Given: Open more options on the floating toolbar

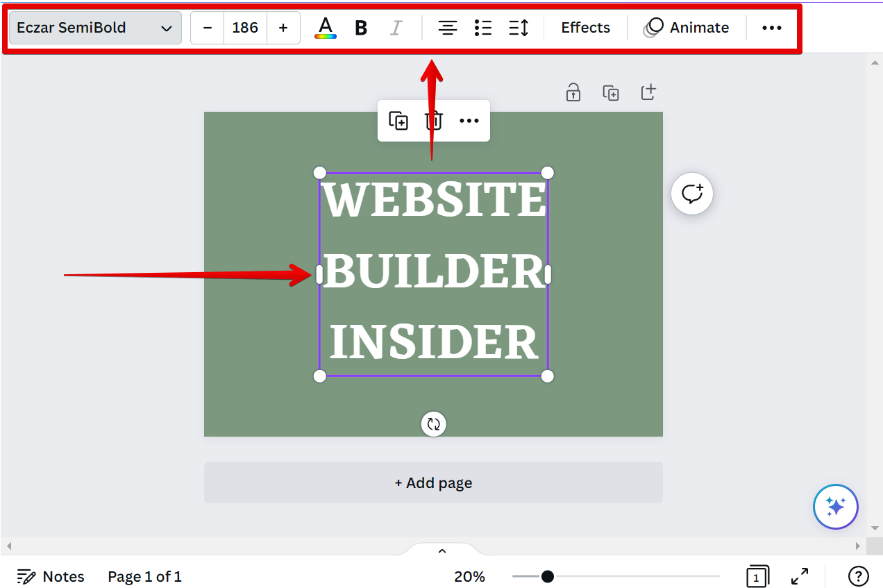Looking at the screenshot, I should tap(469, 120).
